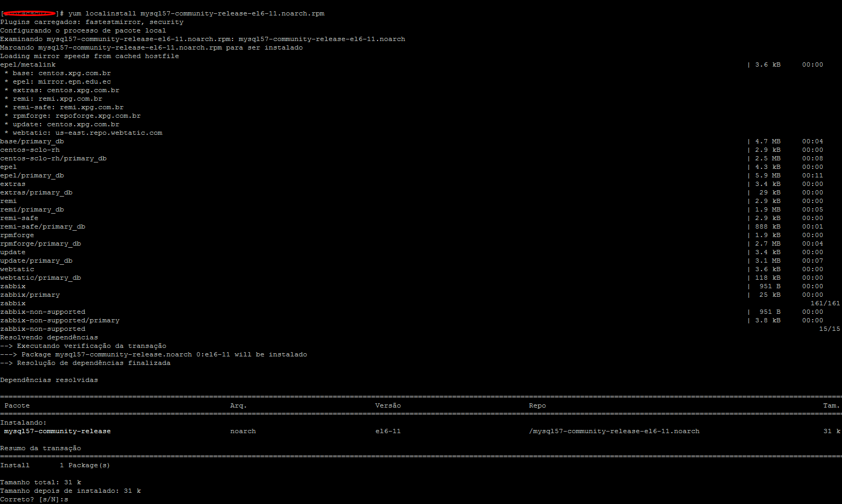Click the 'Instalando:' label
Viewport: 842px width, 504px height.
coord(23,422)
